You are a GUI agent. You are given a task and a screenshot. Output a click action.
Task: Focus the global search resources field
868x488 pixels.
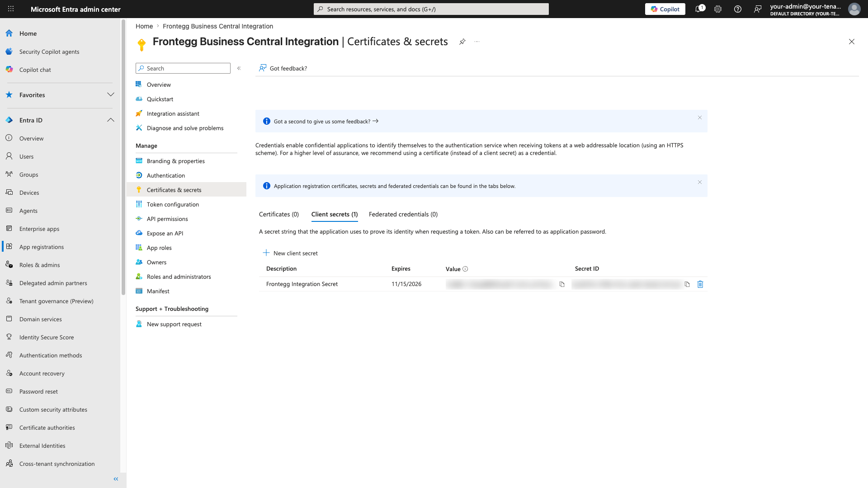(x=431, y=9)
